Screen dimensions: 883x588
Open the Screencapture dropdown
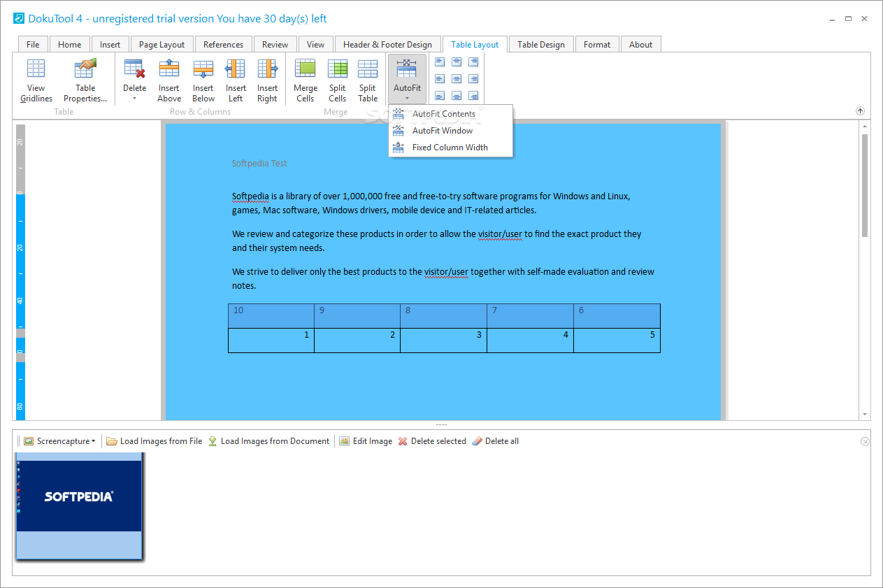pos(59,441)
